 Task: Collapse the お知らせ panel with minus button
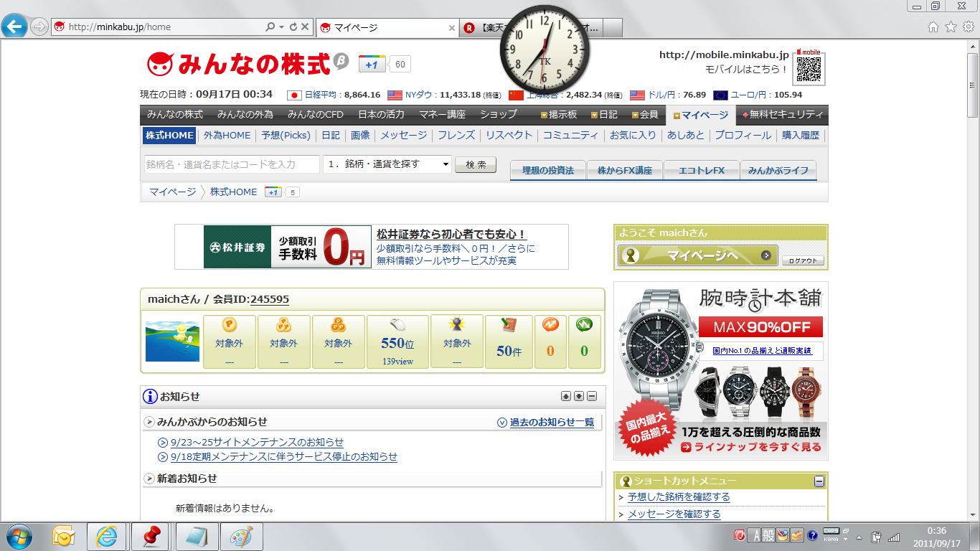point(592,396)
